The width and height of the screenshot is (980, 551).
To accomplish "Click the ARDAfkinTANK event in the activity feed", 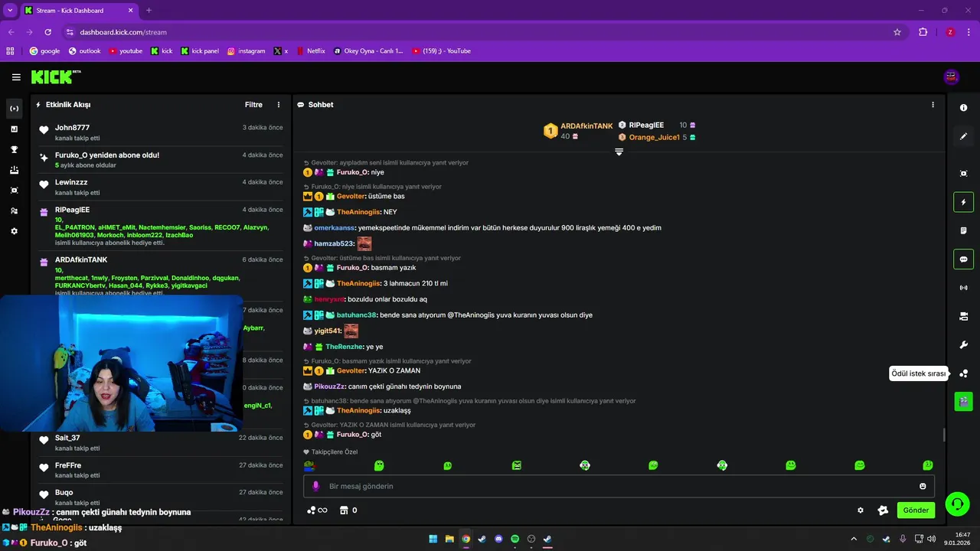I will click(162, 275).
